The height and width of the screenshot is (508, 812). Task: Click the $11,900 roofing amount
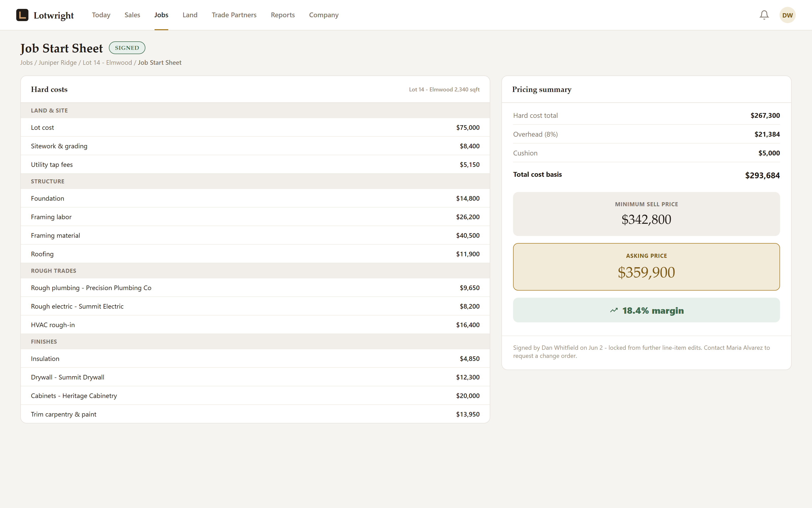468,254
